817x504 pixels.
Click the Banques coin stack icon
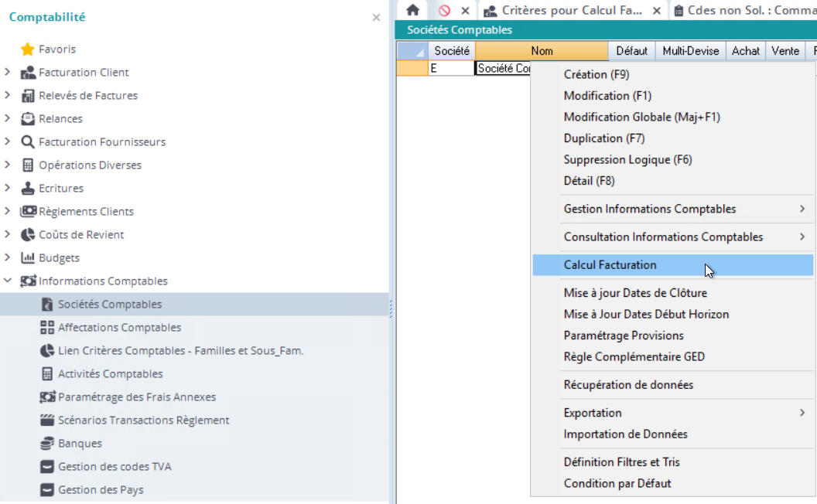[47, 444]
